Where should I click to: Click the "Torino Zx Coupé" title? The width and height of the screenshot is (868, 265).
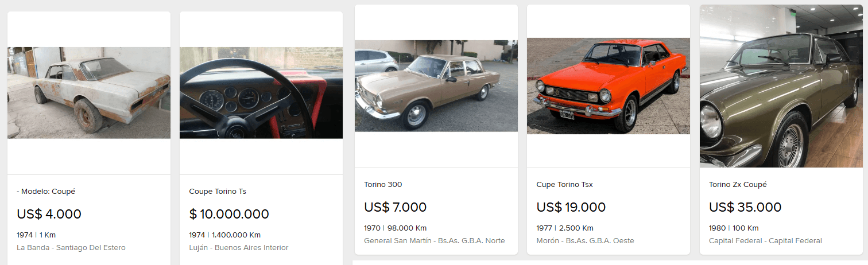click(x=738, y=184)
